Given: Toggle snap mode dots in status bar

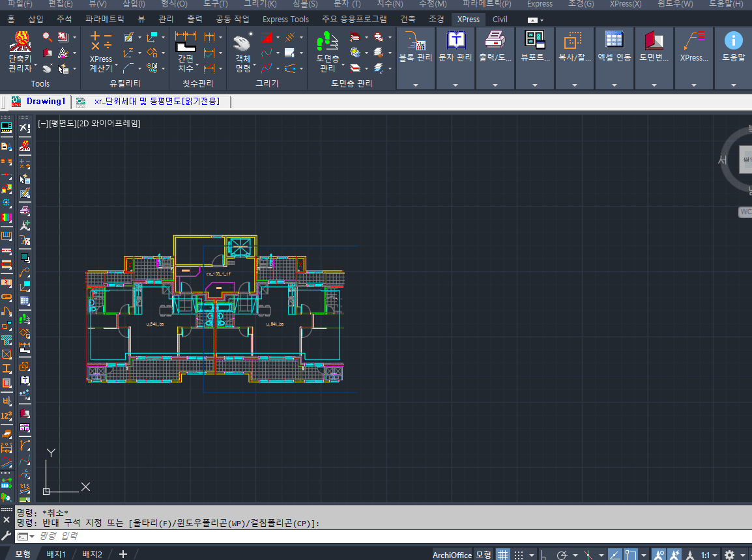Looking at the screenshot, I should click(519, 555).
